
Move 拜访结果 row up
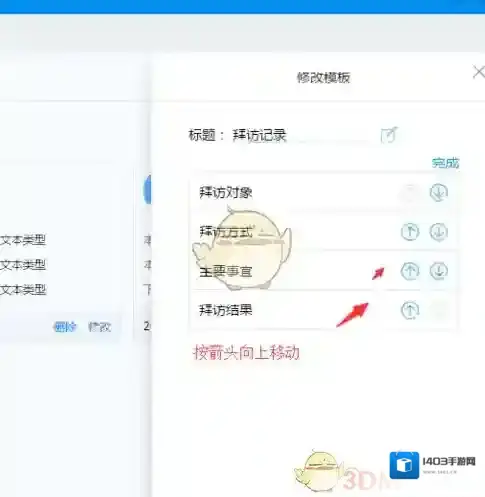click(410, 310)
